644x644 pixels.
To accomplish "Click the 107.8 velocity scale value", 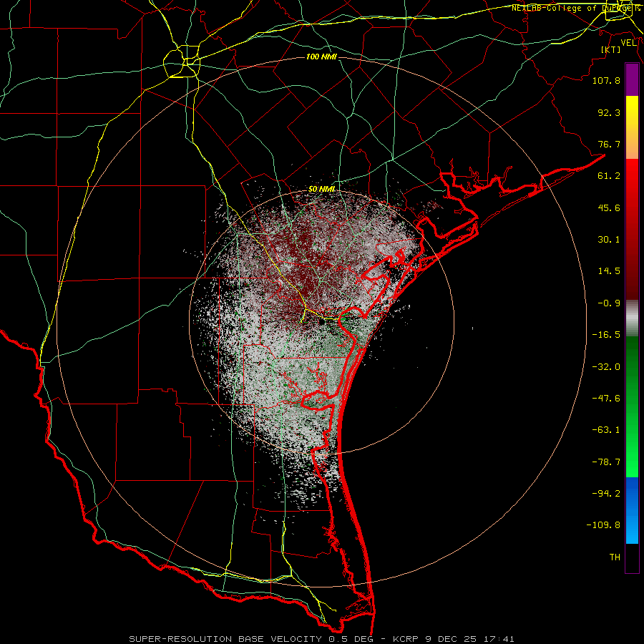I will tap(606, 80).
